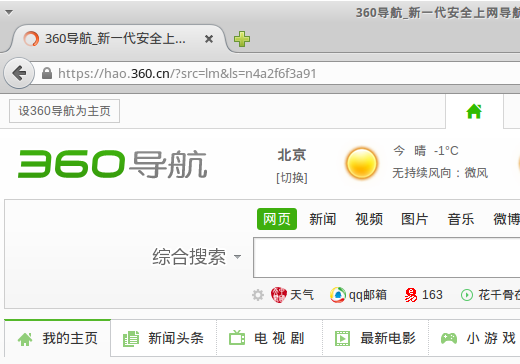520x364 pixels.
Task: Select the 微博 search tab
Action: (506, 219)
